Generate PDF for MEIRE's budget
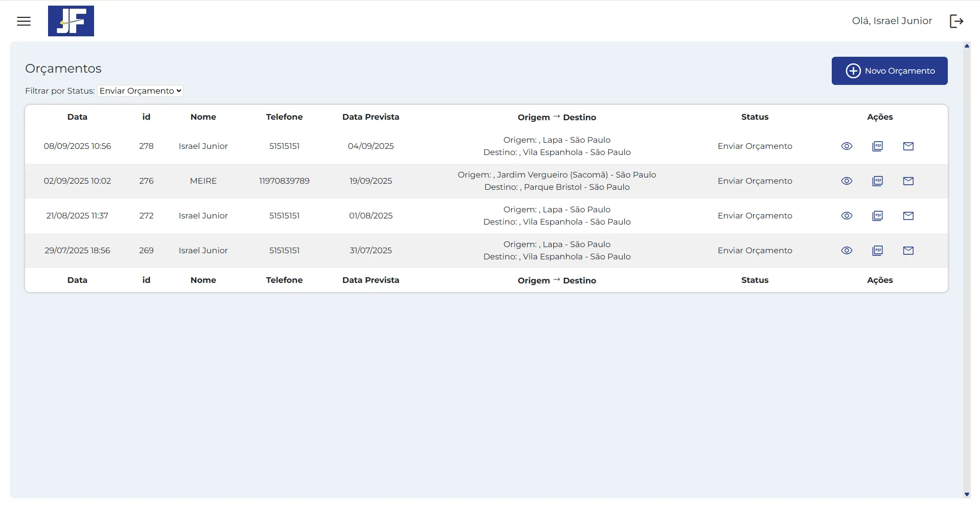The width and height of the screenshot is (980, 508). point(877,181)
